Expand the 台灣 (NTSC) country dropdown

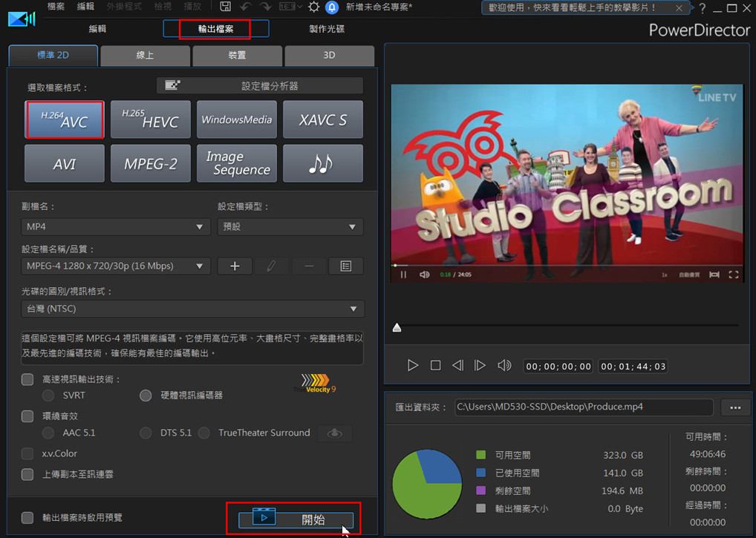point(192,309)
